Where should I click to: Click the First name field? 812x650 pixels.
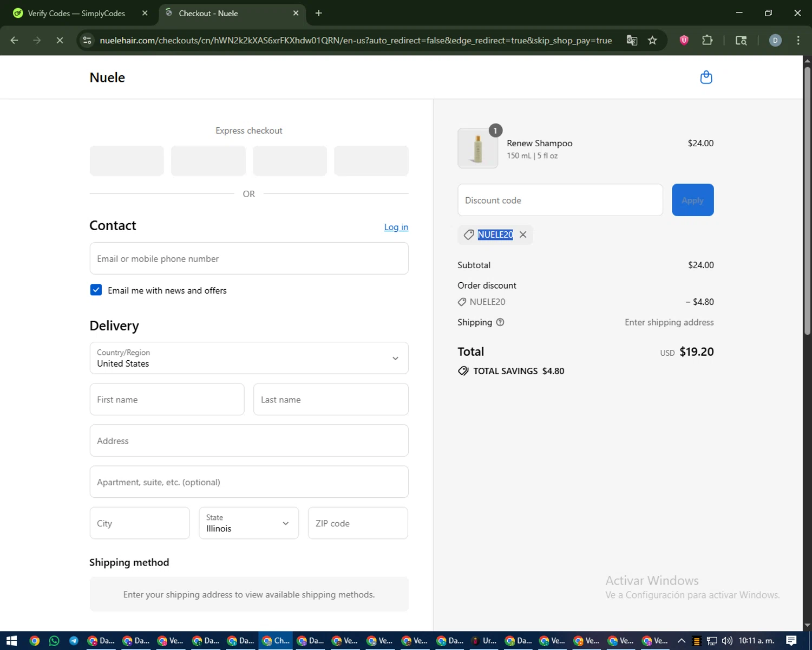(167, 399)
